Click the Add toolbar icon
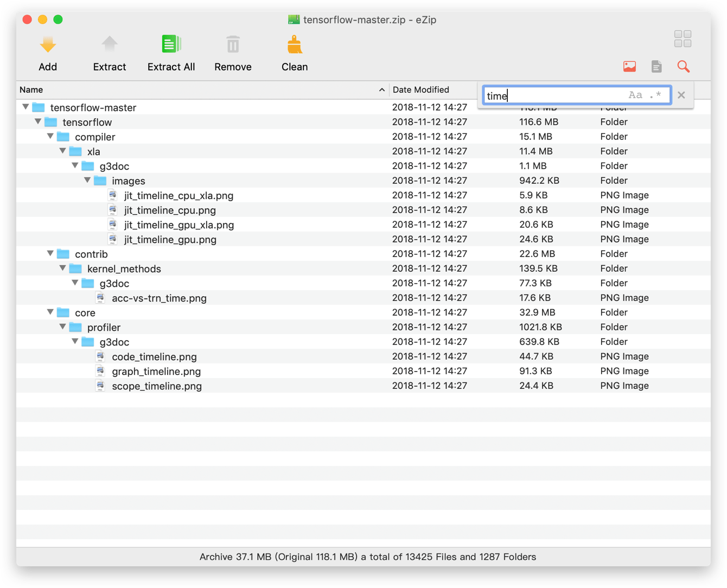Viewport: 727px width, 588px height. 48,45
